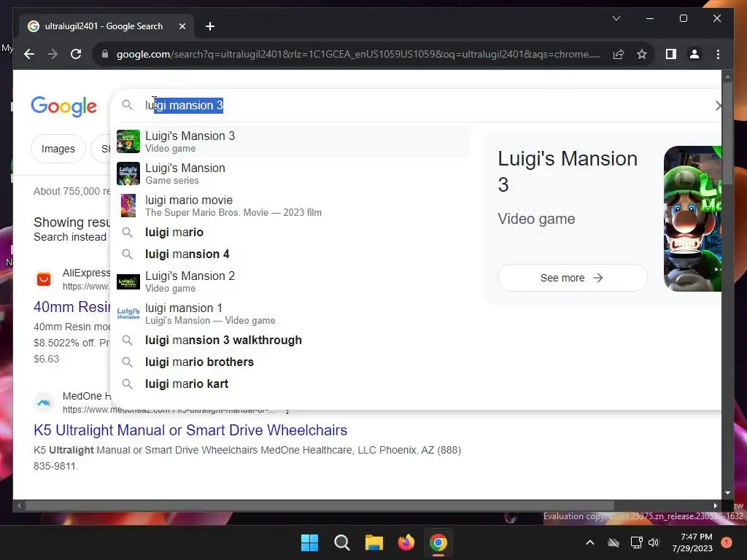Select luigi mansion 1 suggestion
This screenshot has height=560, width=747.
tap(293, 314)
